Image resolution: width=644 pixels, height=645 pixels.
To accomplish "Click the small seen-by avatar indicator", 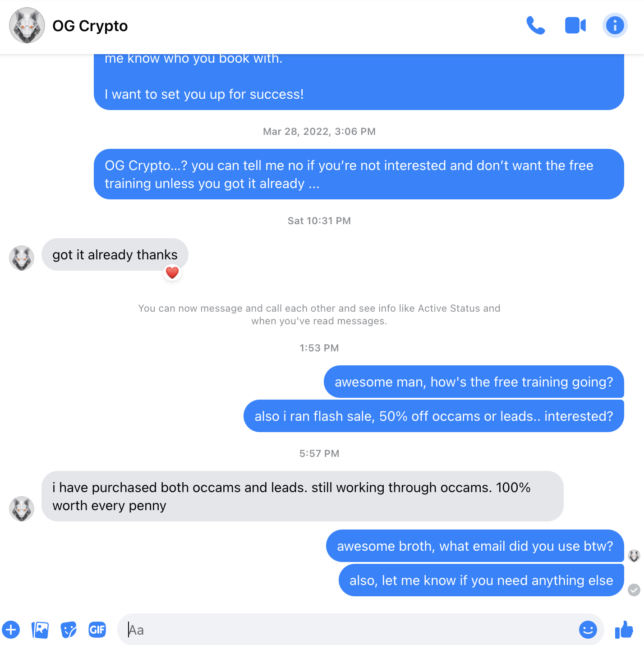I will [x=634, y=556].
